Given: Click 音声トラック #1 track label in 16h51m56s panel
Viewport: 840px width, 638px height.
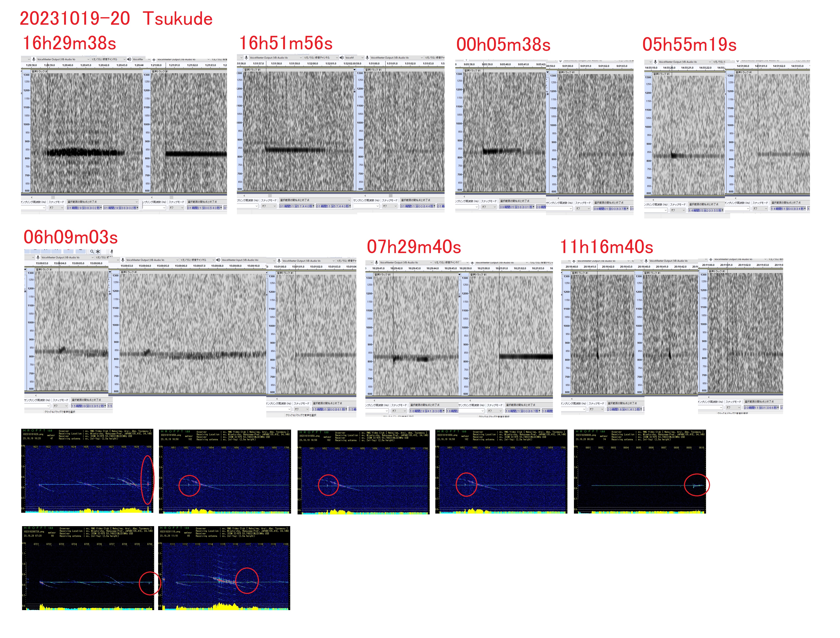Looking at the screenshot, I should [252, 70].
